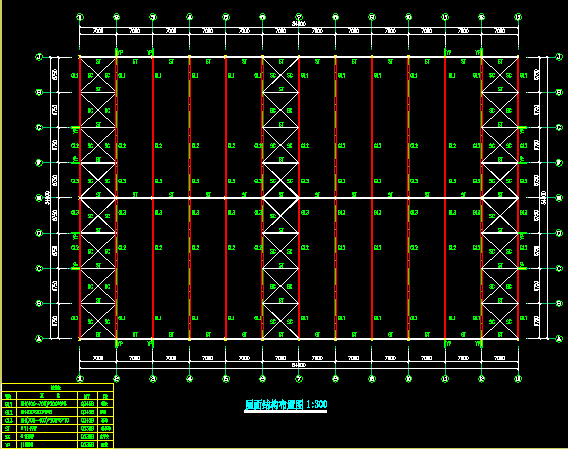This screenshot has height=449, width=568.
Task: Select right-side axis bubble J
Action: (559, 57)
